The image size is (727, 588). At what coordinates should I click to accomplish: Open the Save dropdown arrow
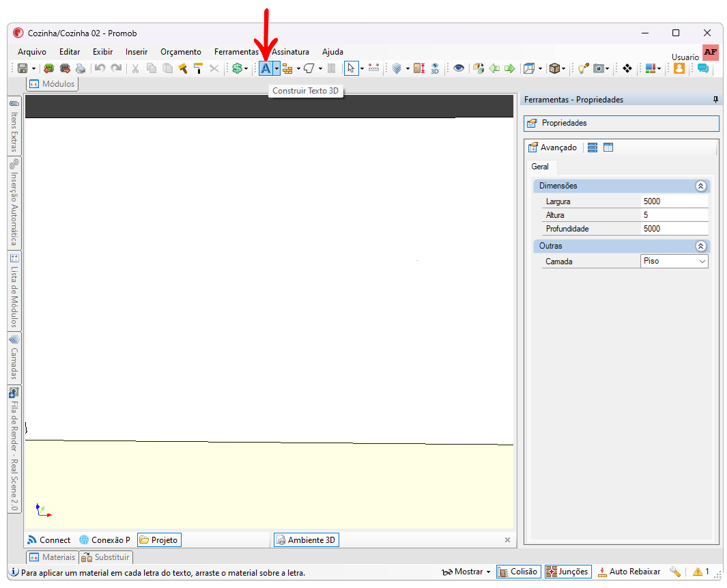point(34,68)
